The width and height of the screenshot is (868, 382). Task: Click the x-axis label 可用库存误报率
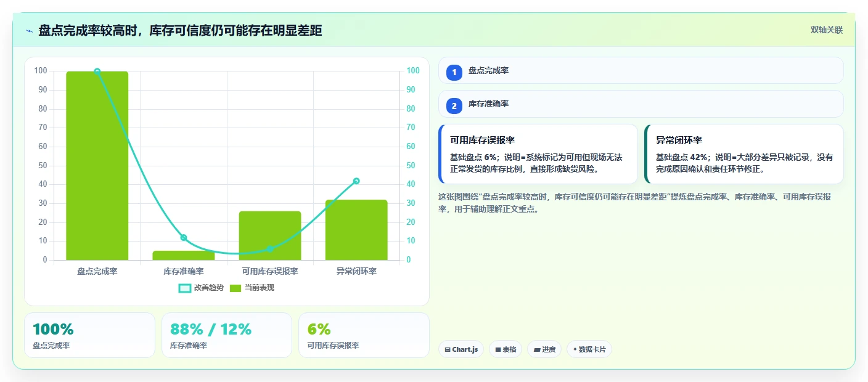pos(270,271)
